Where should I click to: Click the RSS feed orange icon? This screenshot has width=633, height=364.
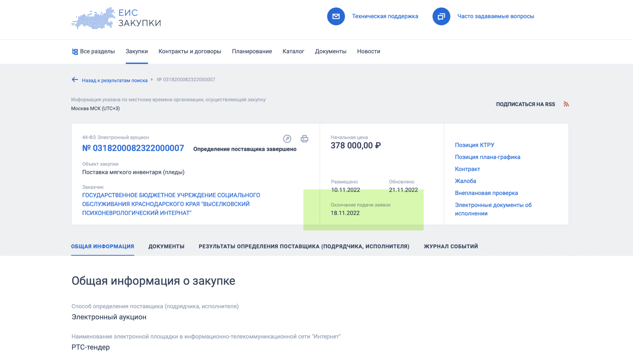(566, 104)
